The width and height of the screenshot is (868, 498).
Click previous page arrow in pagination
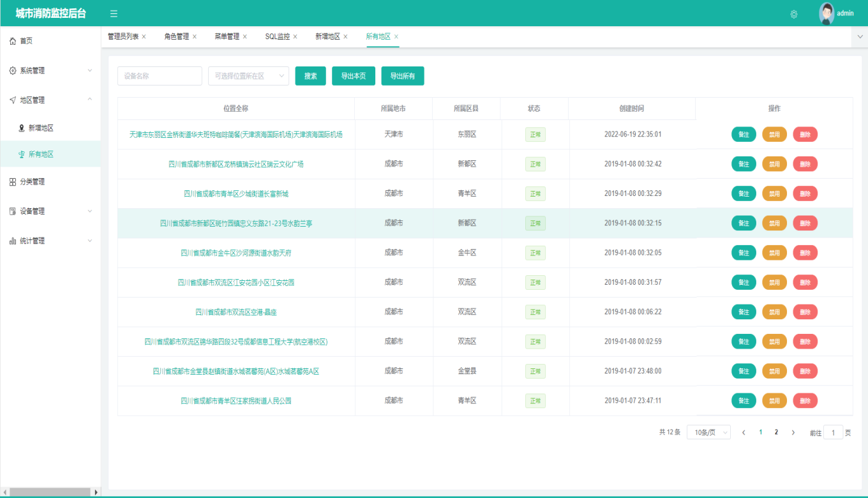tap(744, 432)
